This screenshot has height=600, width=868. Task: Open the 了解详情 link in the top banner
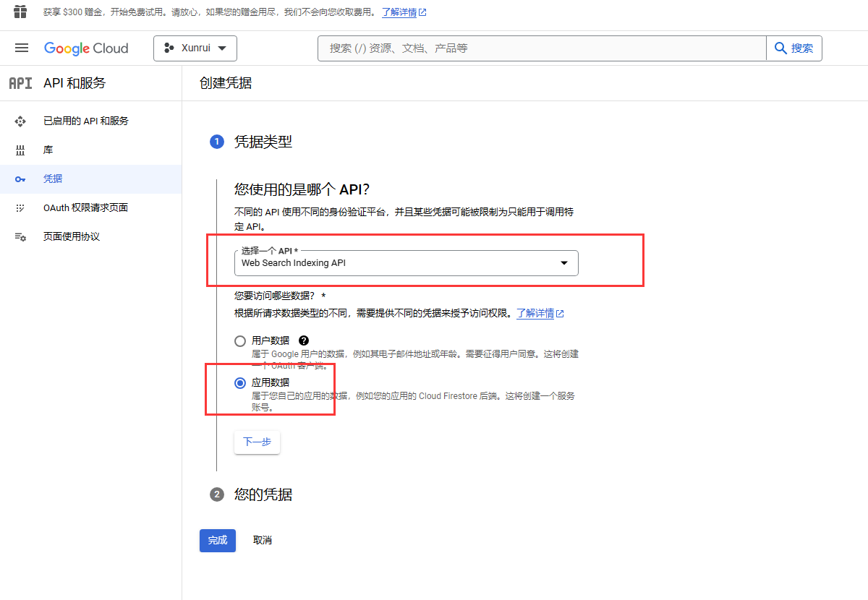click(404, 12)
